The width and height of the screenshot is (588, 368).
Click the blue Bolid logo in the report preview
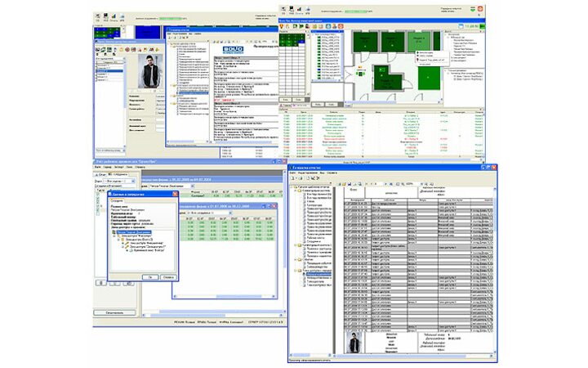point(233,48)
